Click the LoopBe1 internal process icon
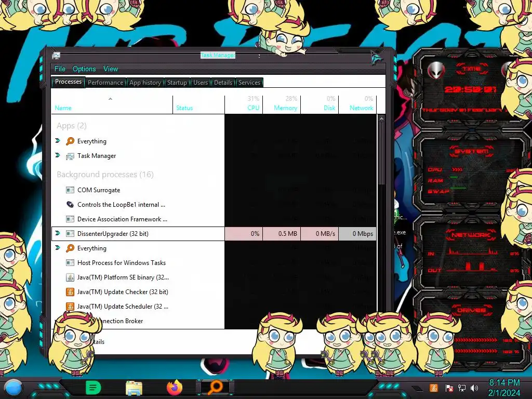 point(70,205)
